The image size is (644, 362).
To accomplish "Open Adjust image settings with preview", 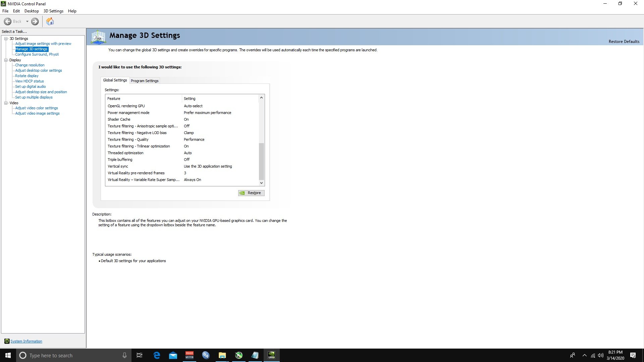I will point(43,44).
